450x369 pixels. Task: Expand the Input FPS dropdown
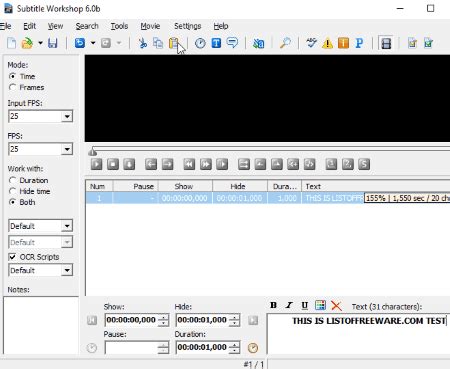point(67,116)
